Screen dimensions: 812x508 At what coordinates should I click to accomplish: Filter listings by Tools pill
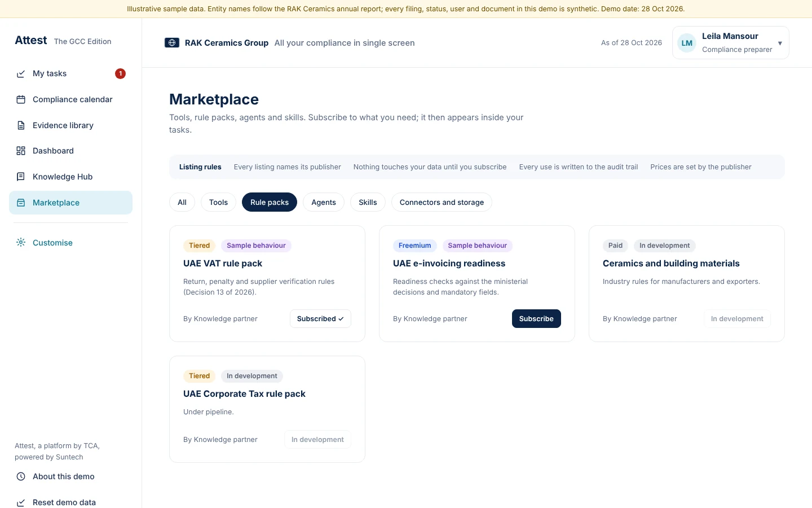[218, 202]
